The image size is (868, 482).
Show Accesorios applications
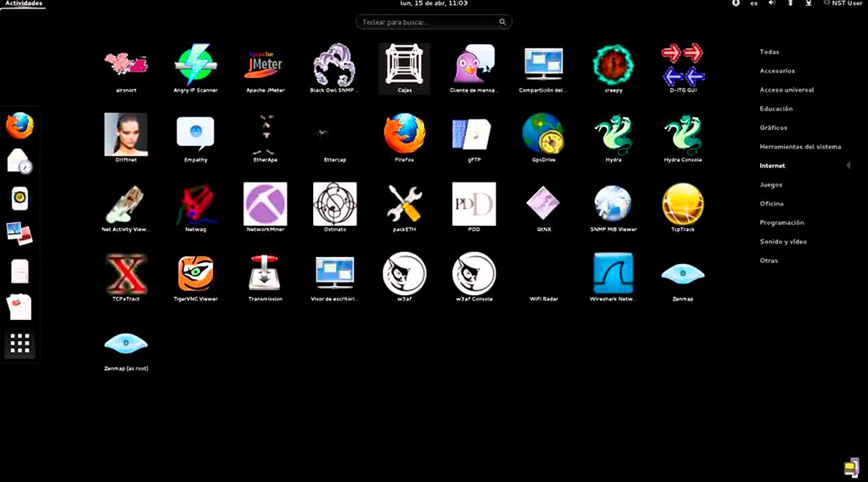pos(777,70)
